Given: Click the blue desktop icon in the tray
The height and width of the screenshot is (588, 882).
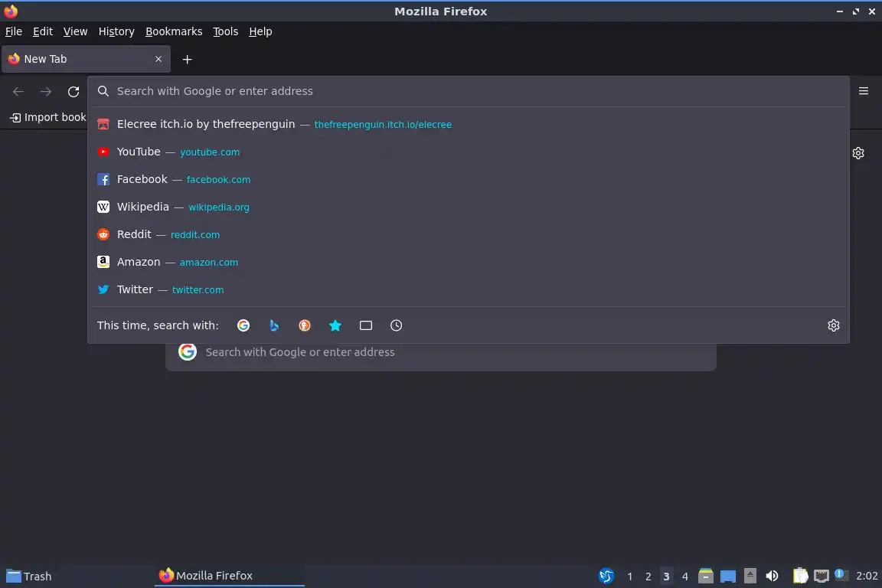Looking at the screenshot, I should click(x=728, y=577).
